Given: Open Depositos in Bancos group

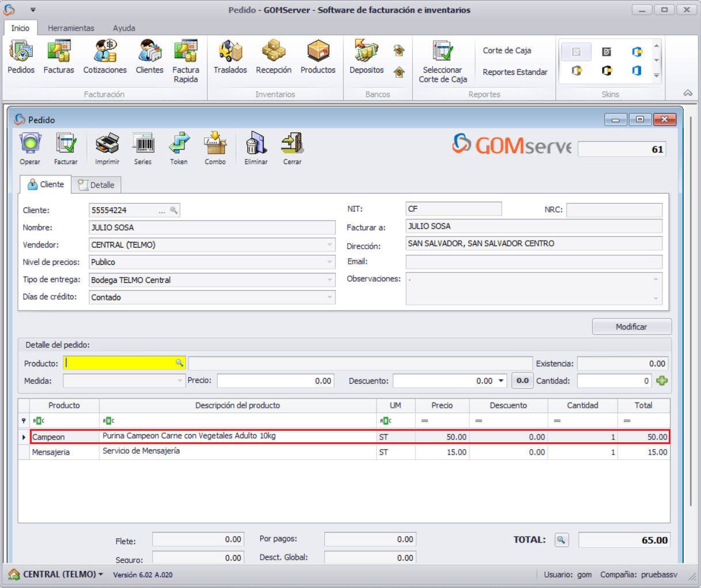Looking at the screenshot, I should (366, 57).
